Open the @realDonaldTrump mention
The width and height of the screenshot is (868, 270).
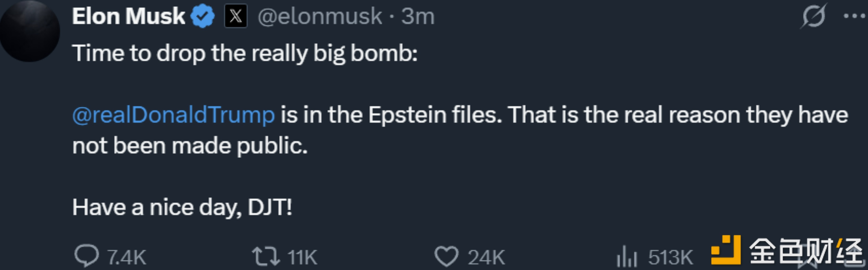tap(174, 115)
